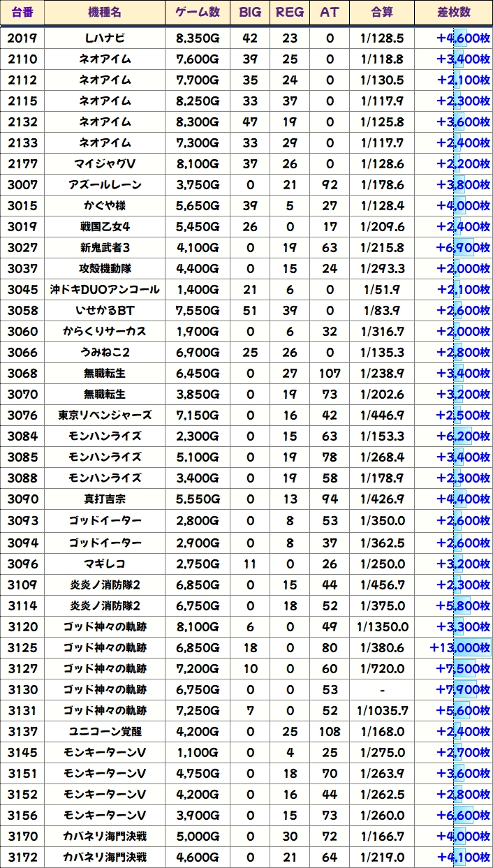Select machine number 3172 cell
The image size is (493, 868).
[22, 857]
